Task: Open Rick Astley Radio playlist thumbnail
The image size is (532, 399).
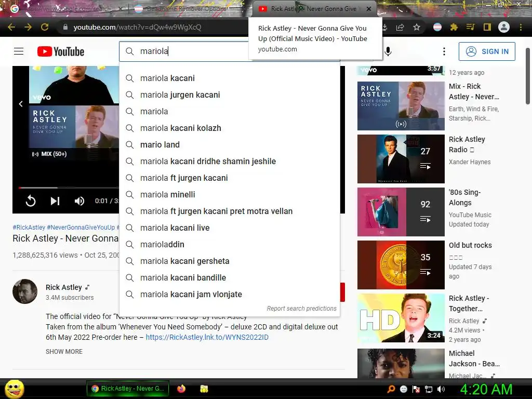Action: tap(401, 159)
